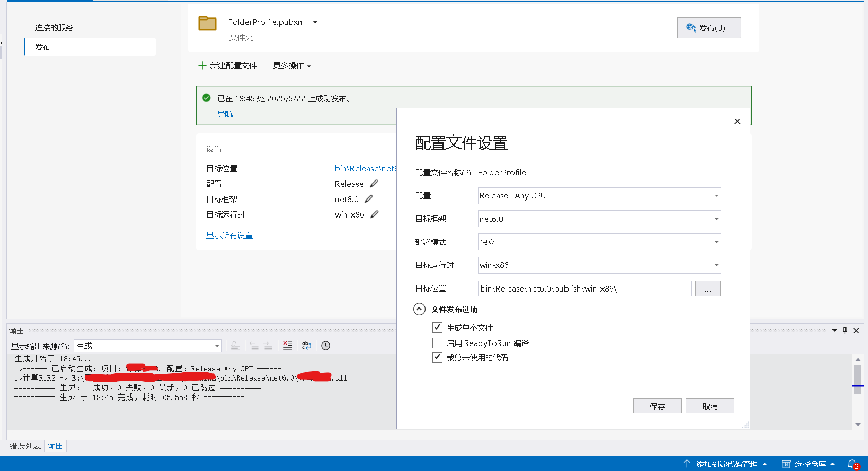Disable 裁剪未使用的代码
Image resolution: width=868 pixels, height=471 pixels.
tap(437, 357)
